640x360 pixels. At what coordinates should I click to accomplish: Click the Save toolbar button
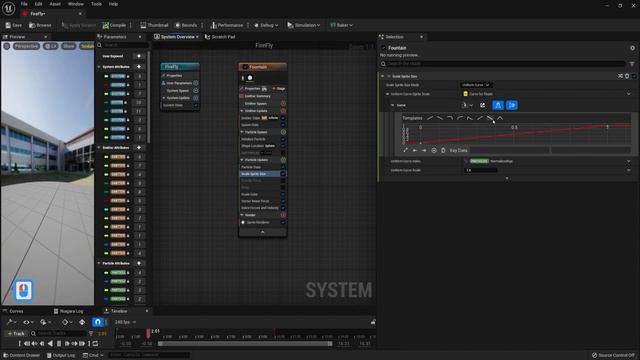point(13,25)
